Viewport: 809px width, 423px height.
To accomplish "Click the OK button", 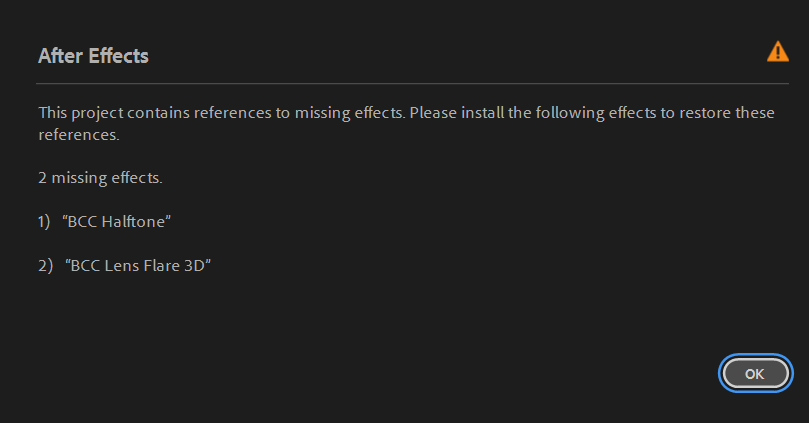I will coord(755,373).
